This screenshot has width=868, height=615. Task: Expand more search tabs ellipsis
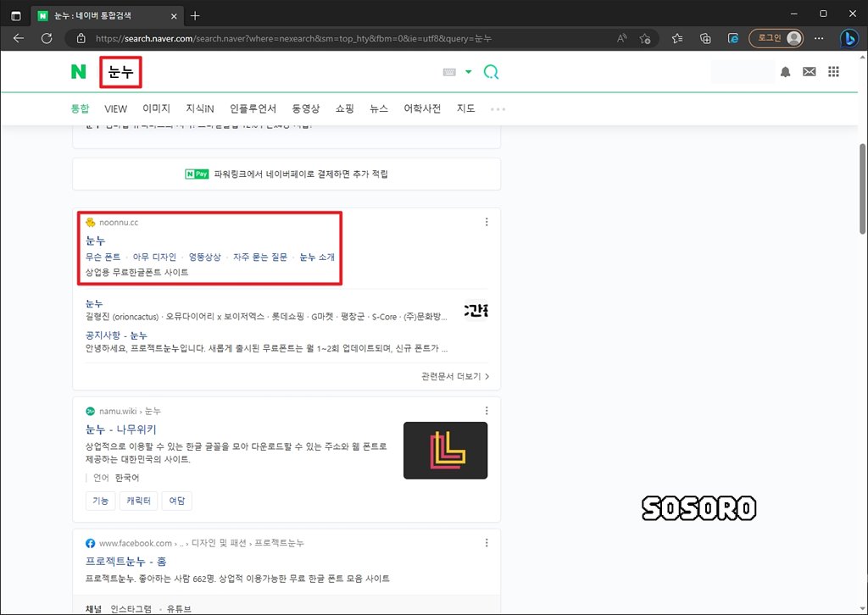[x=498, y=109]
